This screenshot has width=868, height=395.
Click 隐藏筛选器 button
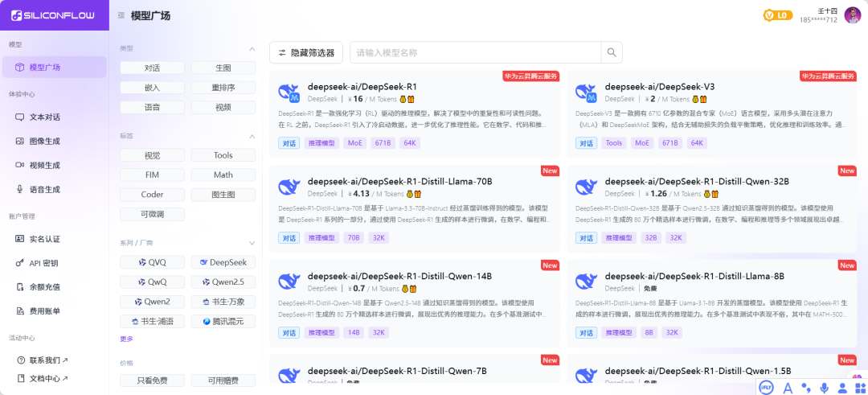tap(306, 52)
